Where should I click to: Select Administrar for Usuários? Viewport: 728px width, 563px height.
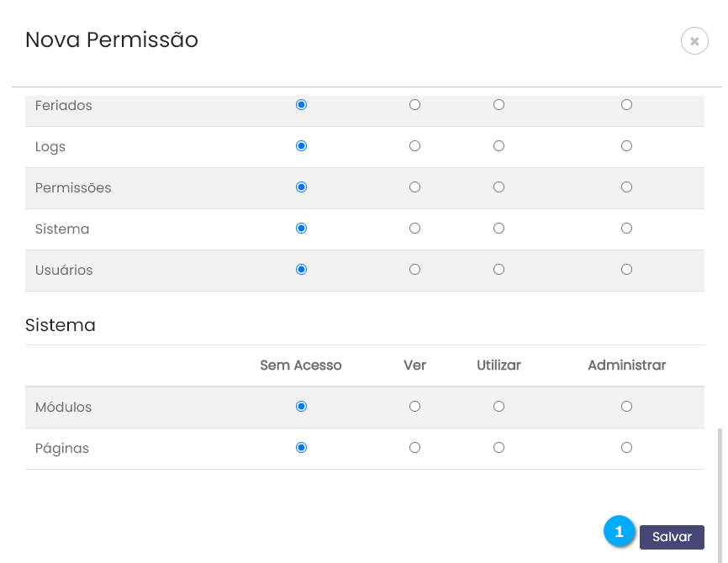pos(626,270)
